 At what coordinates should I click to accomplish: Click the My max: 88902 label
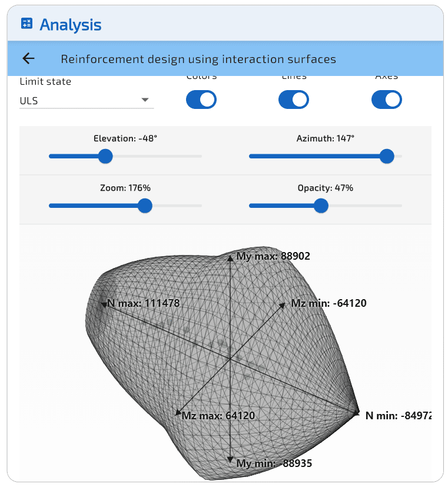(273, 256)
